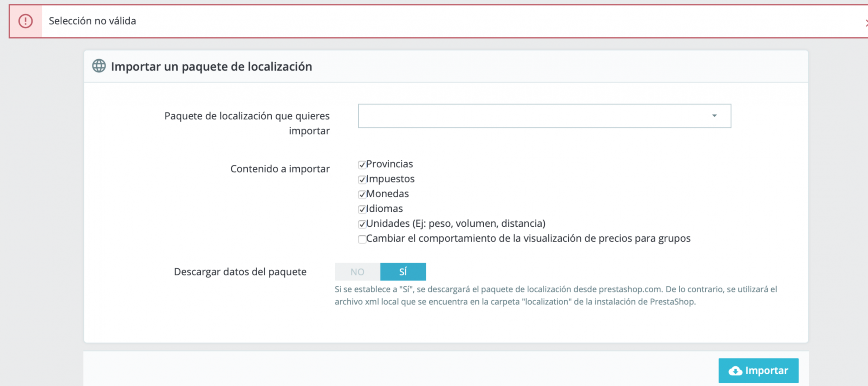Dismiss the 'Selección no válida' error alert
This screenshot has width=868, height=386.
(866, 23)
